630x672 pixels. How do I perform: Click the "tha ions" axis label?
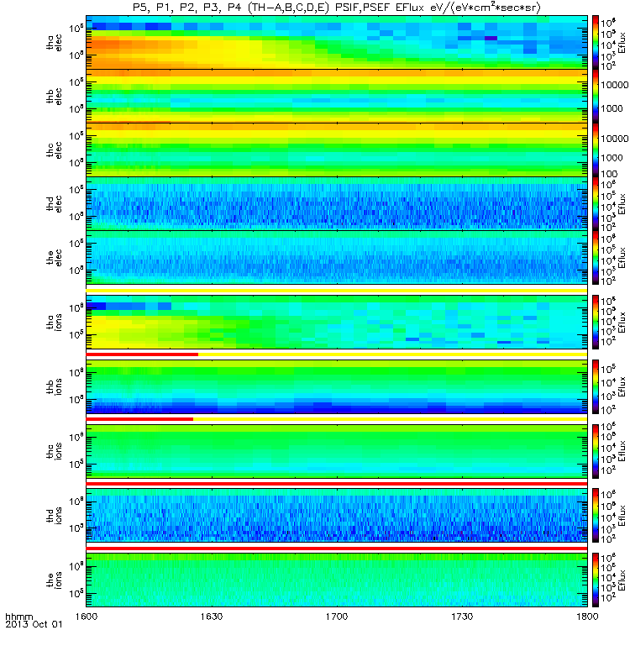(54, 322)
